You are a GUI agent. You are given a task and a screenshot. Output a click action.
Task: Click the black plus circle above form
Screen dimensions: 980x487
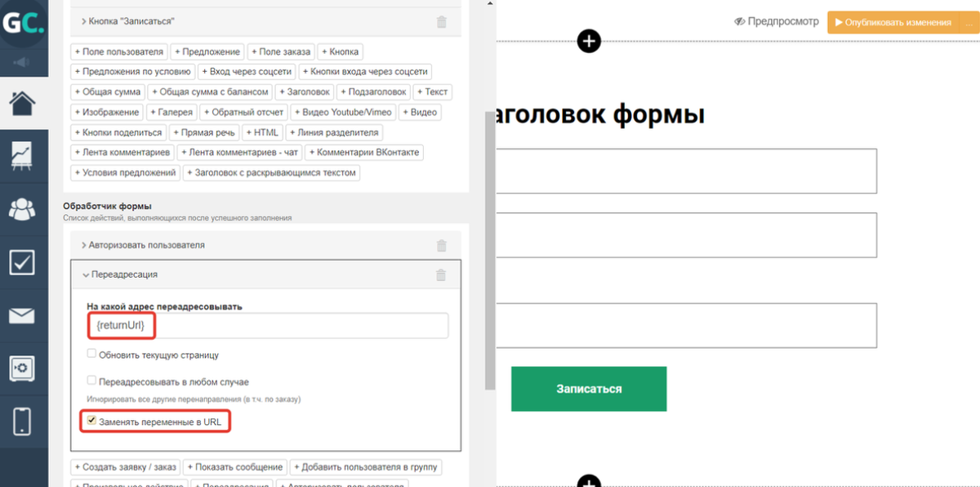tap(589, 40)
